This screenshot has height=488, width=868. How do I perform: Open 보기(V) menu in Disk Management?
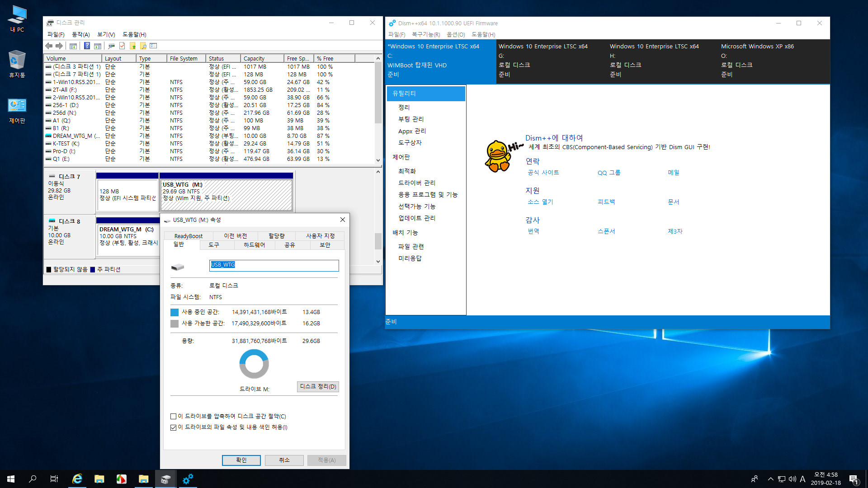[106, 34]
